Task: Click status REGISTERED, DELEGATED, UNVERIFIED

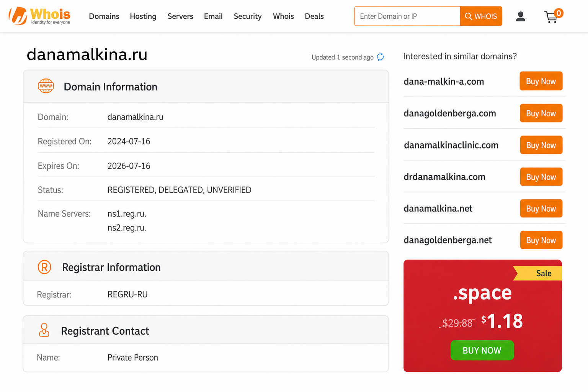Action: [179, 190]
